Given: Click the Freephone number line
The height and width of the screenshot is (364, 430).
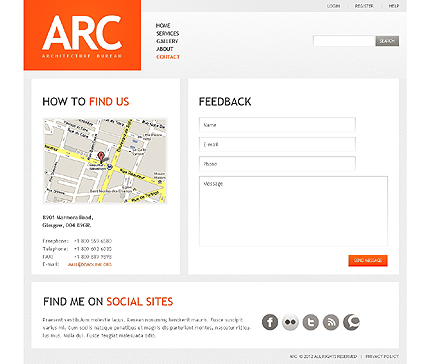Looking at the screenshot, I should tap(77, 241).
